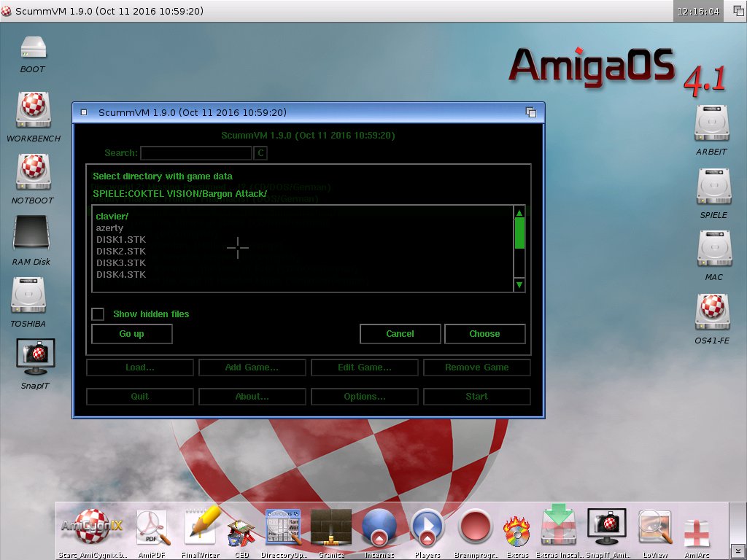The image size is (747, 560).
Task: Click the Remove Game button
Action: click(x=477, y=367)
